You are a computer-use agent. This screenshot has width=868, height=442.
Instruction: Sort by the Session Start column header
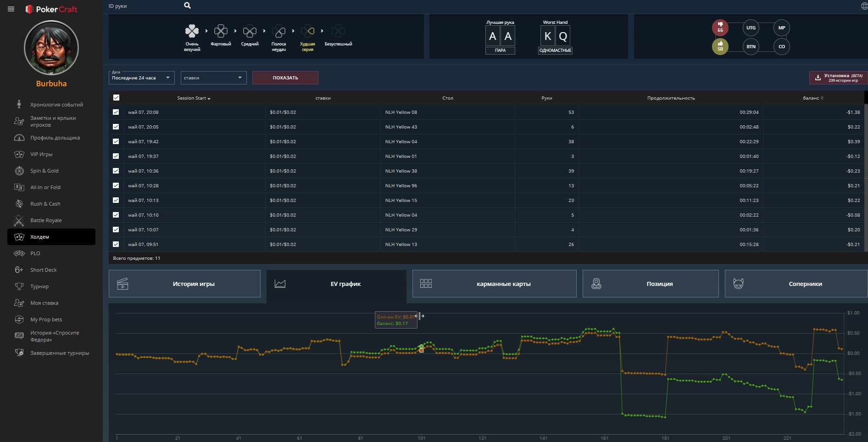coord(194,98)
